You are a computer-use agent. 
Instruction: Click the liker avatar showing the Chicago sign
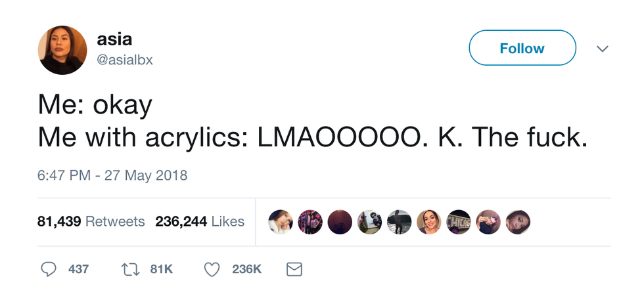459,222
